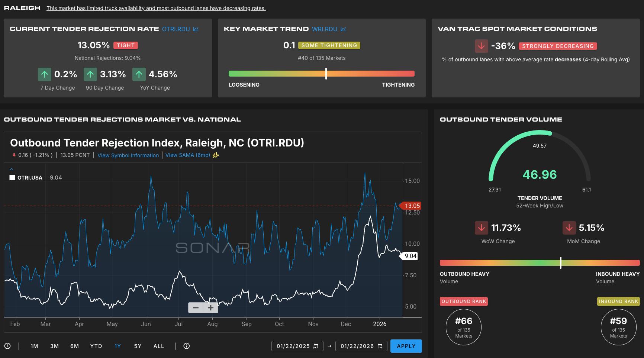Image resolution: width=644 pixels, height=358 pixels.
Task: Toggle the OTRI.USA legend checkbox
Action: click(x=12, y=178)
